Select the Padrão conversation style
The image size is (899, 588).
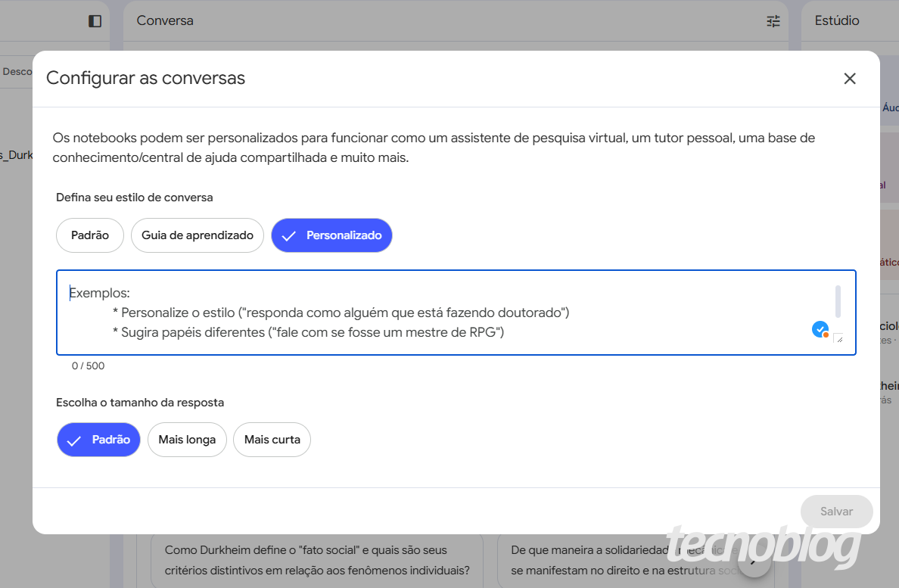(x=89, y=235)
